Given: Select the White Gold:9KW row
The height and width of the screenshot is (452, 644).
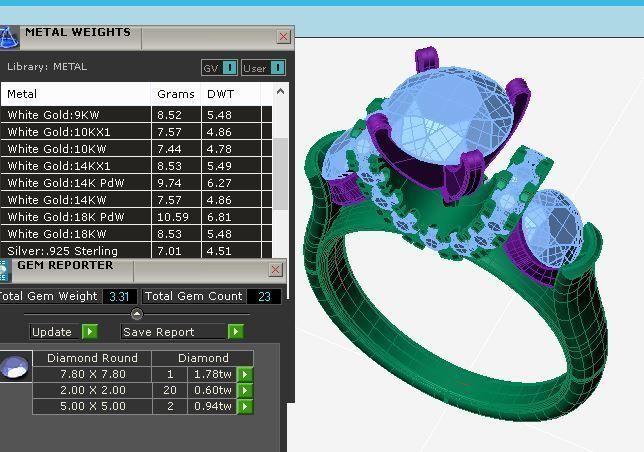Looking at the screenshot, I should pos(136,115).
